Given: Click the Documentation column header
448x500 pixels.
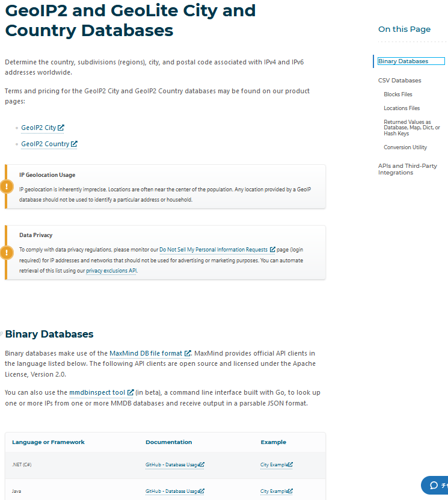Looking at the screenshot, I should pyautogui.click(x=168, y=442).
